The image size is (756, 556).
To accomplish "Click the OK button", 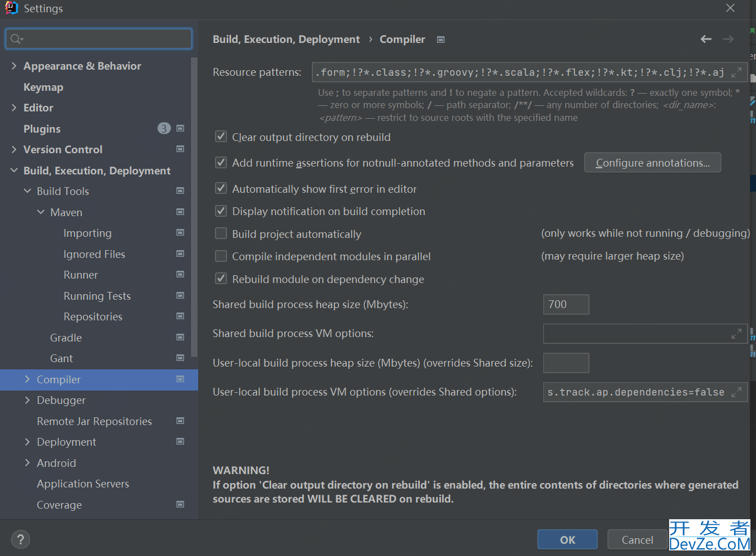I will click(x=567, y=539).
